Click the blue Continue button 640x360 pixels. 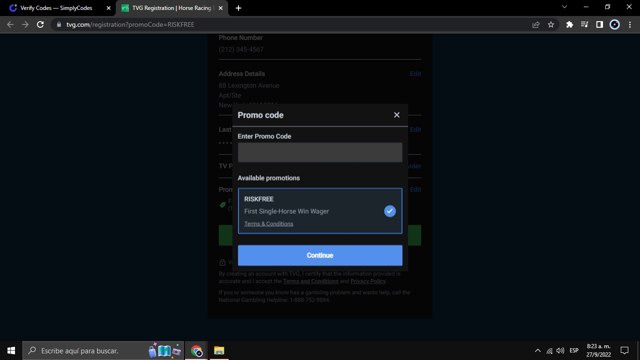(320, 255)
